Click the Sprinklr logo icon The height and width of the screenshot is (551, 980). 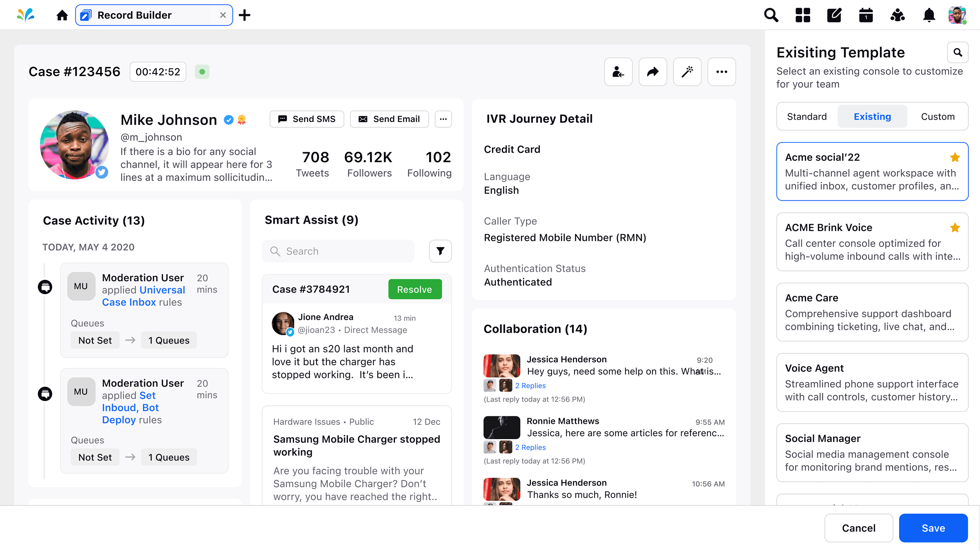[25, 15]
